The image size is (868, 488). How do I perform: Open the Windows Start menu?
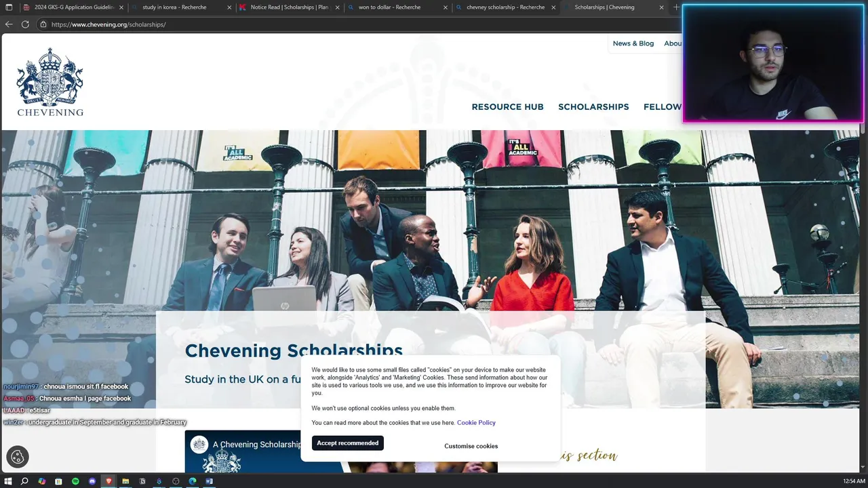pyautogui.click(x=8, y=481)
